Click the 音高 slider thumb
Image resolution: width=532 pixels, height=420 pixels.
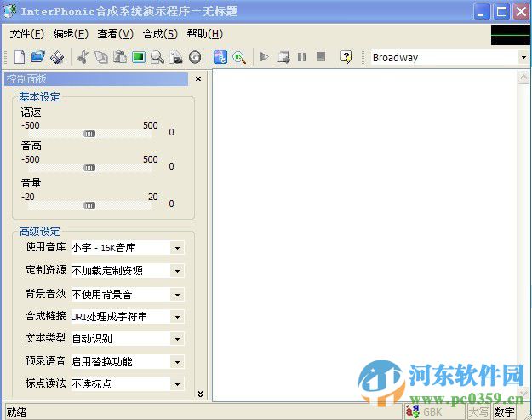click(89, 168)
